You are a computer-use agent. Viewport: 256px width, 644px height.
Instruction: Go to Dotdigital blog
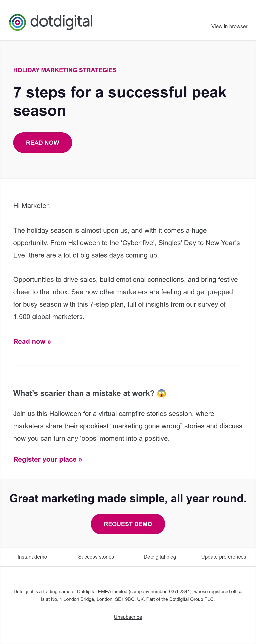tap(160, 557)
